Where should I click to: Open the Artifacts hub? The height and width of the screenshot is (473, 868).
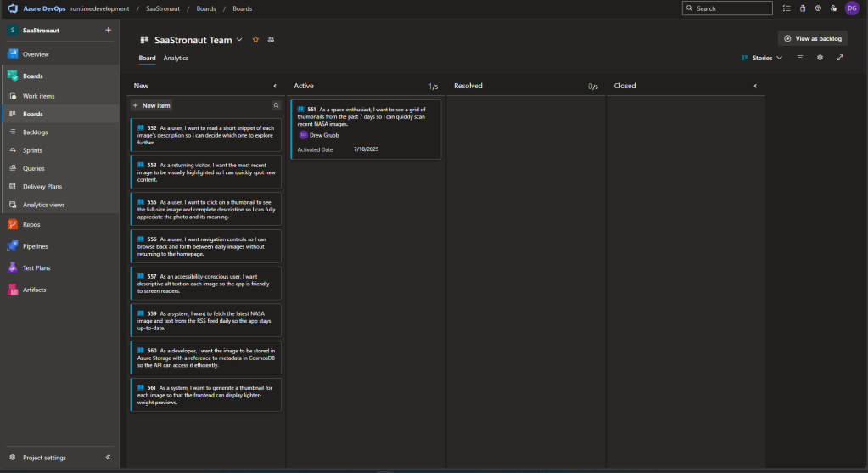34,290
